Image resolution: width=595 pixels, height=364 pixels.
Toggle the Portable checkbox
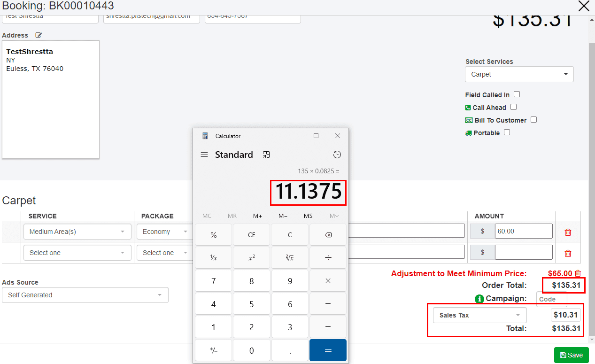coord(507,132)
